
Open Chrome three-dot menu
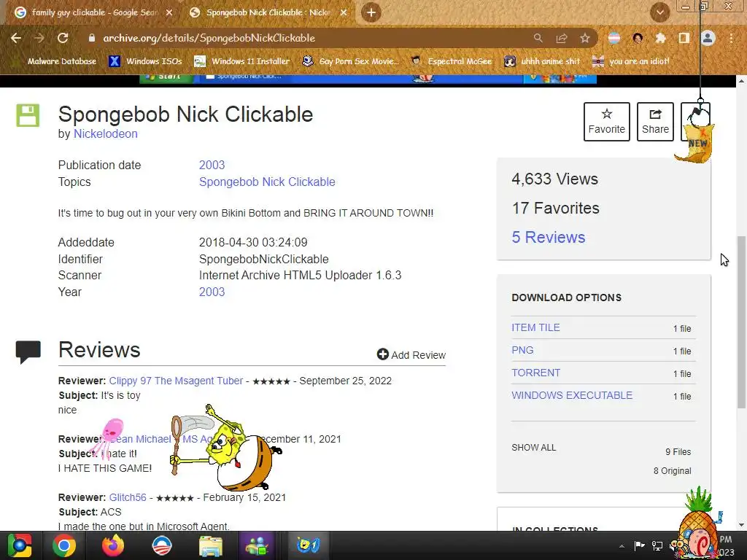pos(731,38)
